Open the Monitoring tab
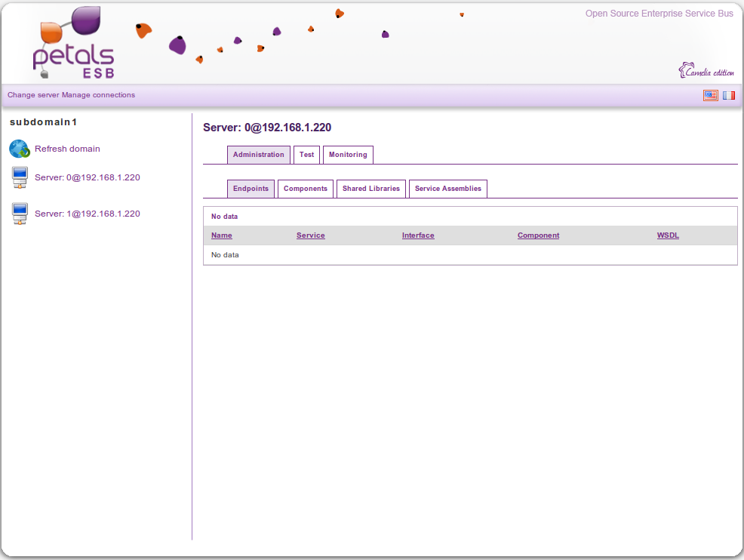Image resolution: width=744 pixels, height=560 pixels. (x=348, y=155)
